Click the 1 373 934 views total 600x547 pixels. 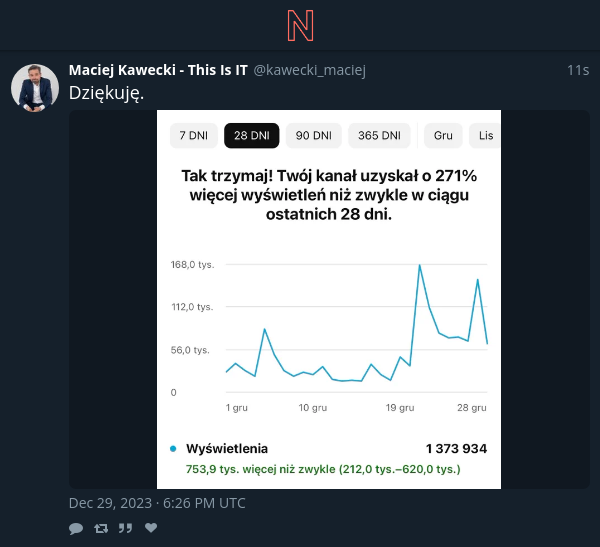(456, 449)
